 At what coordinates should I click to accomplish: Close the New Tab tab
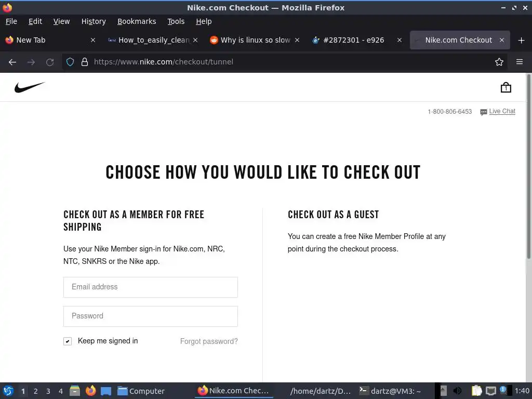point(93,40)
